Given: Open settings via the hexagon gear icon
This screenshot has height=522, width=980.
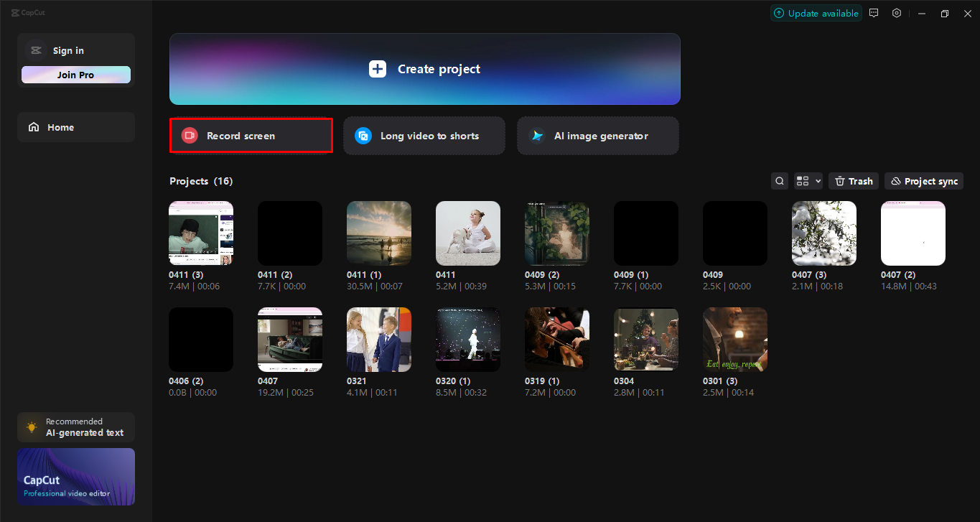Looking at the screenshot, I should click(x=897, y=13).
